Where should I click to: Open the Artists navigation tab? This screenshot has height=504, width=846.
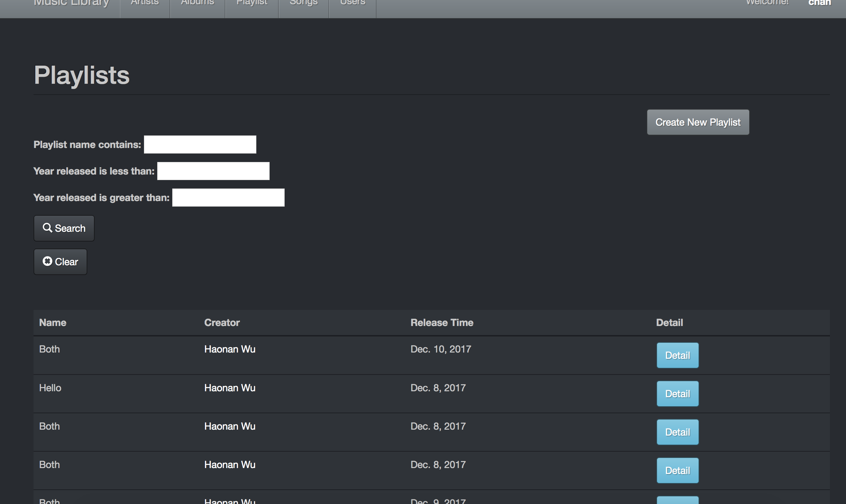pos(145,3)
